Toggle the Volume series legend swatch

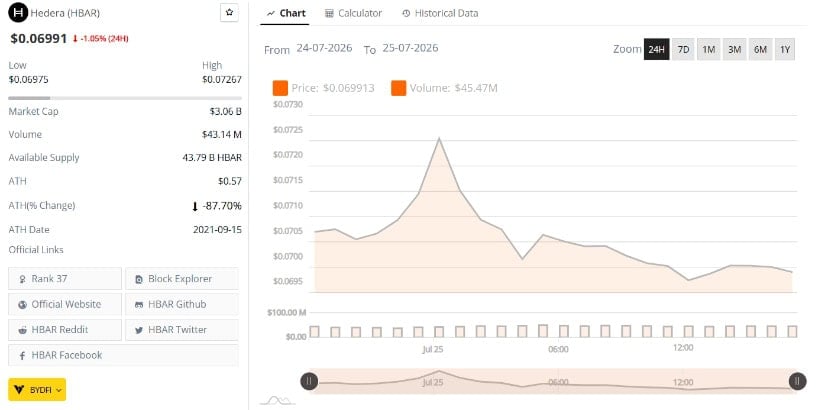tap(398, 88)
